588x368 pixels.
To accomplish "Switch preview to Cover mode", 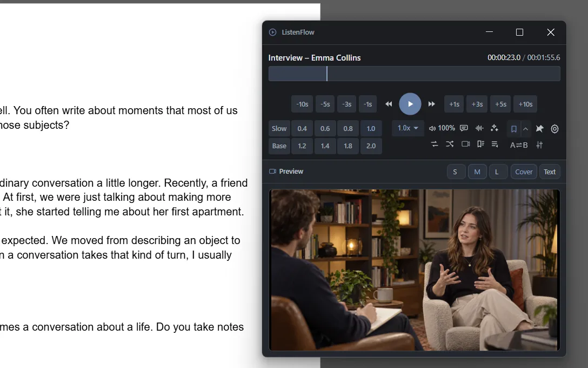I will coord(524,172).
